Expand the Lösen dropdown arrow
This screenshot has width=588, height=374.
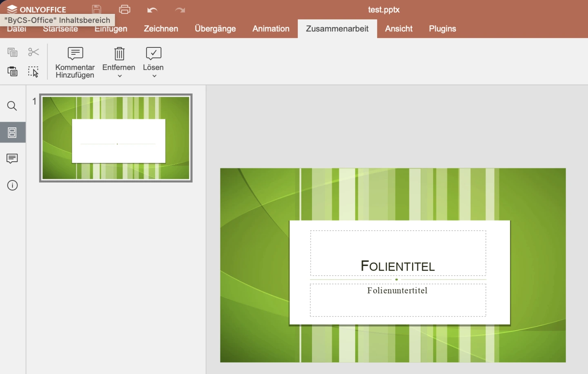coord(154,76)
